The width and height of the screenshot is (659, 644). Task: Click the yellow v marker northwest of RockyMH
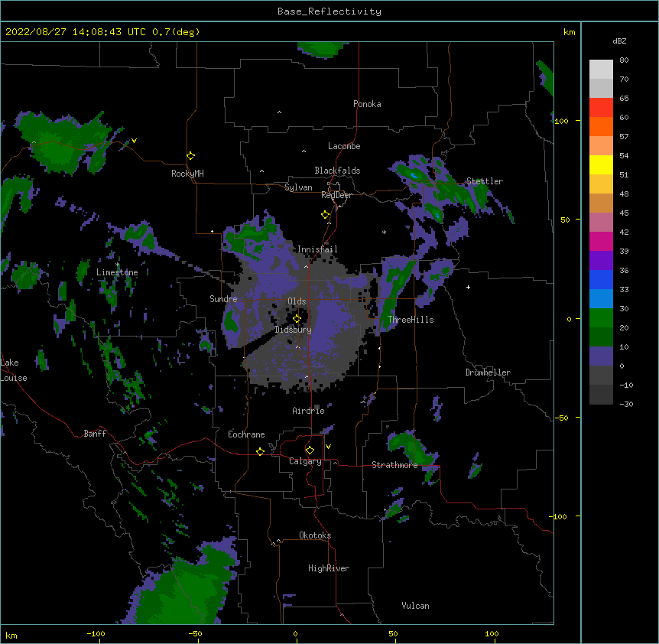pyautogui.click(x=134, y=141)
